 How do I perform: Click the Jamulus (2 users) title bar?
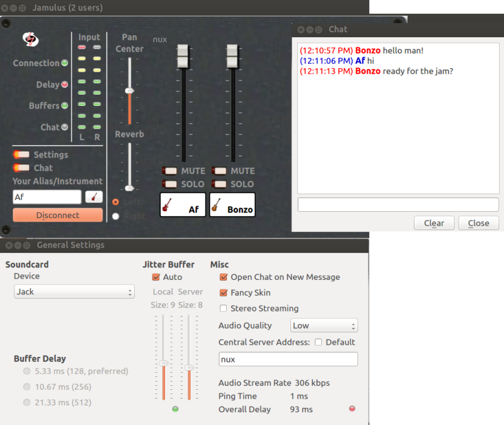pos(185,8)
